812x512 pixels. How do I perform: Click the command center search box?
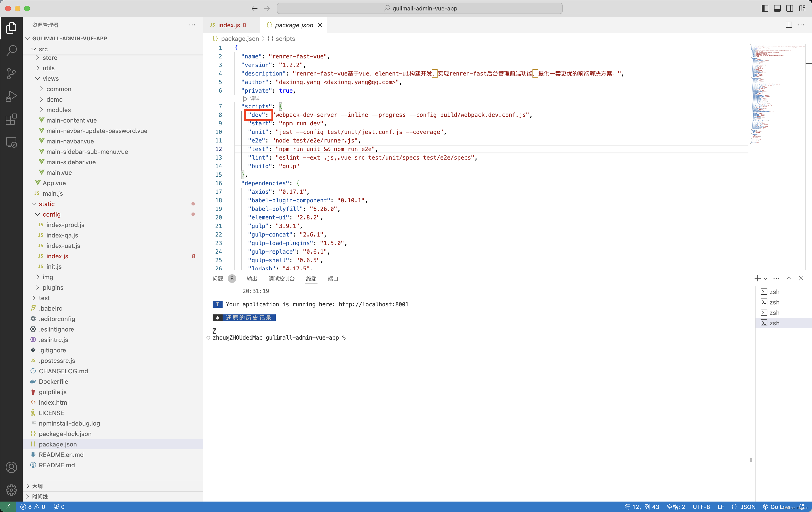point(420,9)
